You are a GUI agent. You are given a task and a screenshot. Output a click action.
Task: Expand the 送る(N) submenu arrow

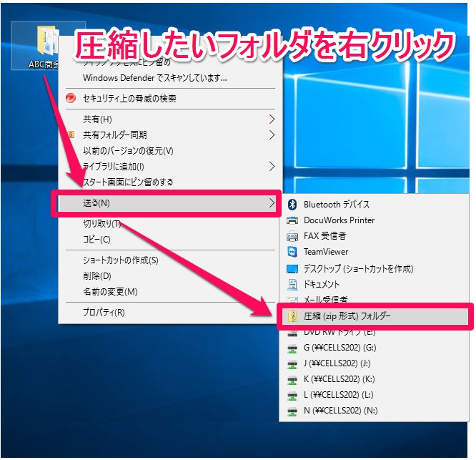pos(272,204)
